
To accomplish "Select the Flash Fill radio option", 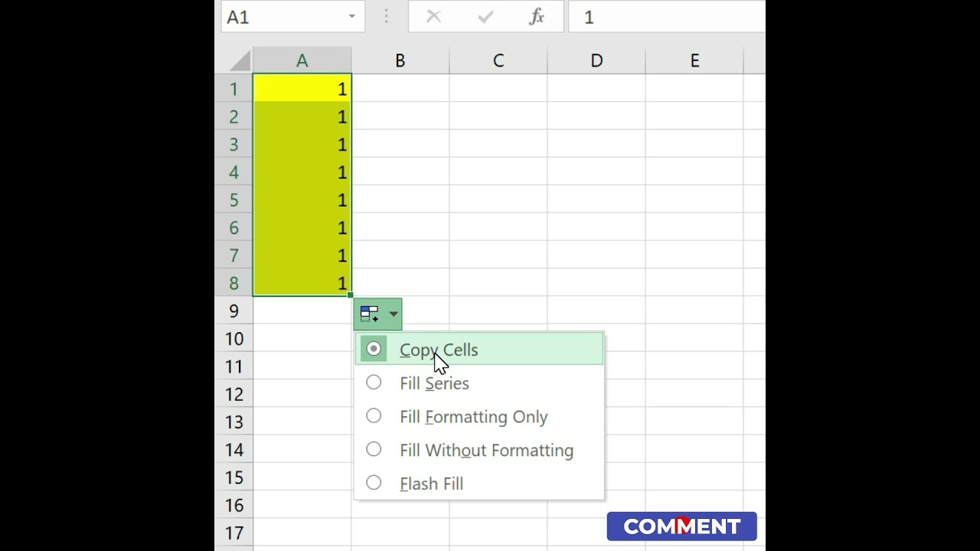I will (374, 483).
